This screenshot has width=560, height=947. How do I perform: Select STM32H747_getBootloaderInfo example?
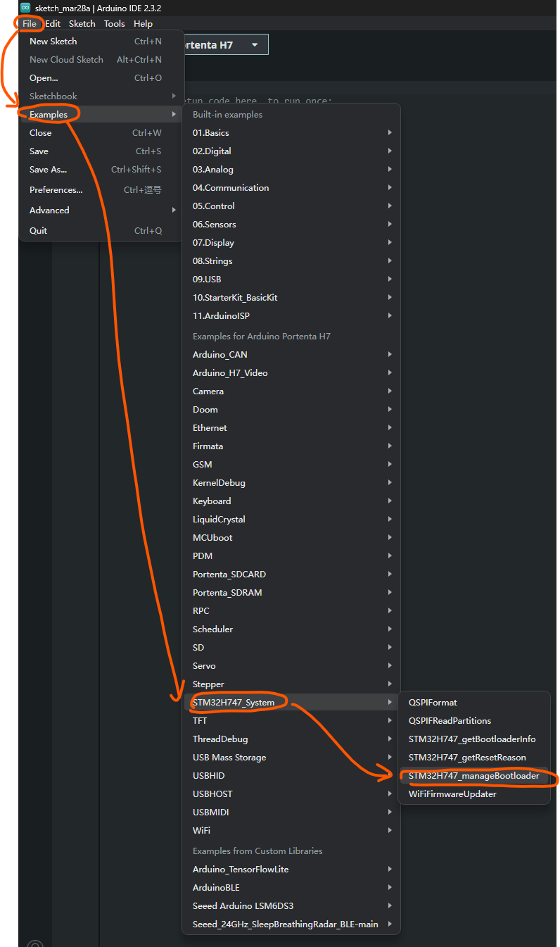(472, 739)
